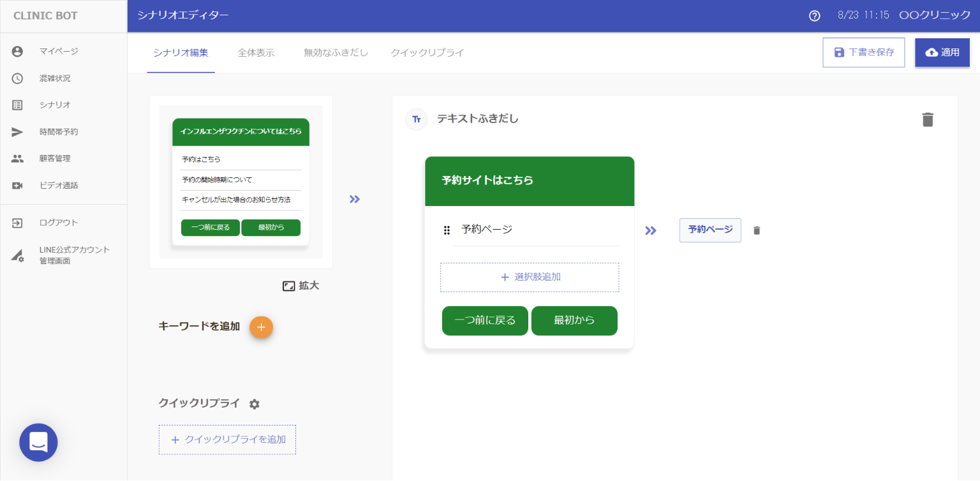This screenshot has height=481, width=980.
Task: Grab the drag handle beside 予約ページ
Action: click(447, 230)
